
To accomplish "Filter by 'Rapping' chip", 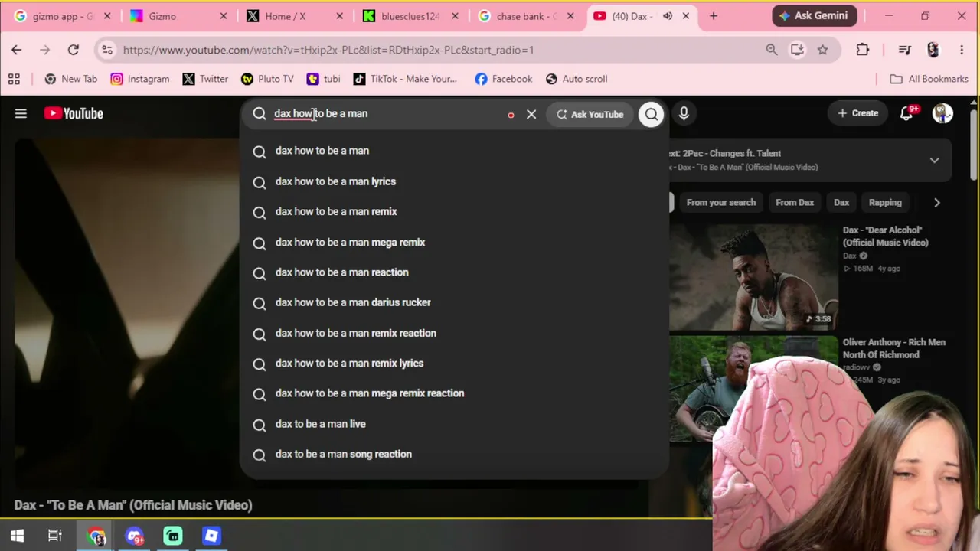I will pyautogui.click(x=885, y=203).
